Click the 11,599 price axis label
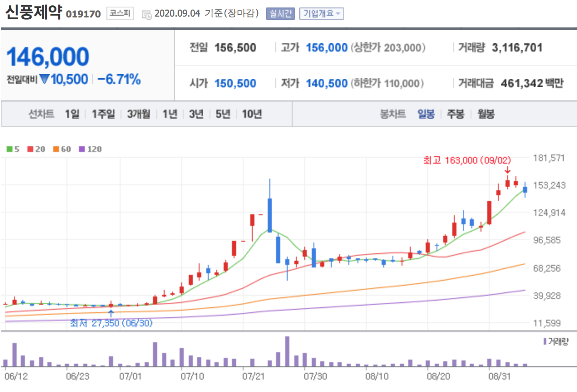 547,323
